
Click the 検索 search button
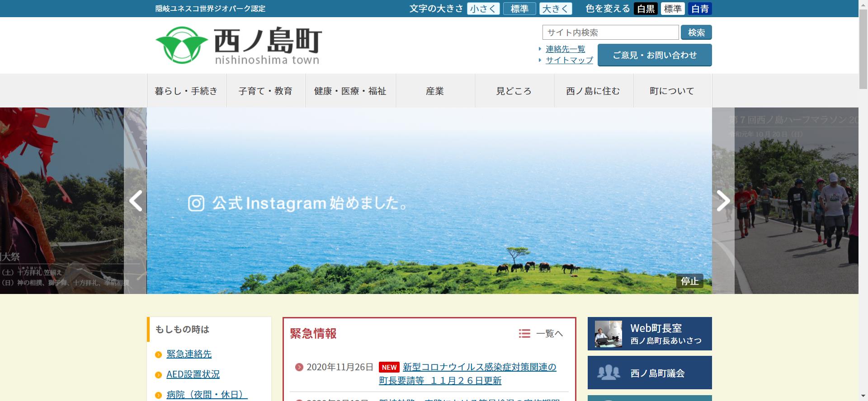click(696, 33)
